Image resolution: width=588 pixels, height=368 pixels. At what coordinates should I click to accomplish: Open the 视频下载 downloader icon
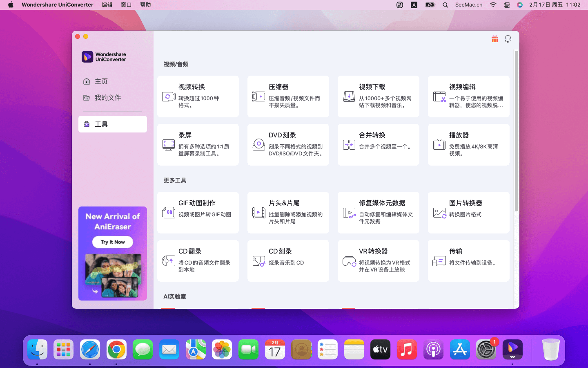349,97
